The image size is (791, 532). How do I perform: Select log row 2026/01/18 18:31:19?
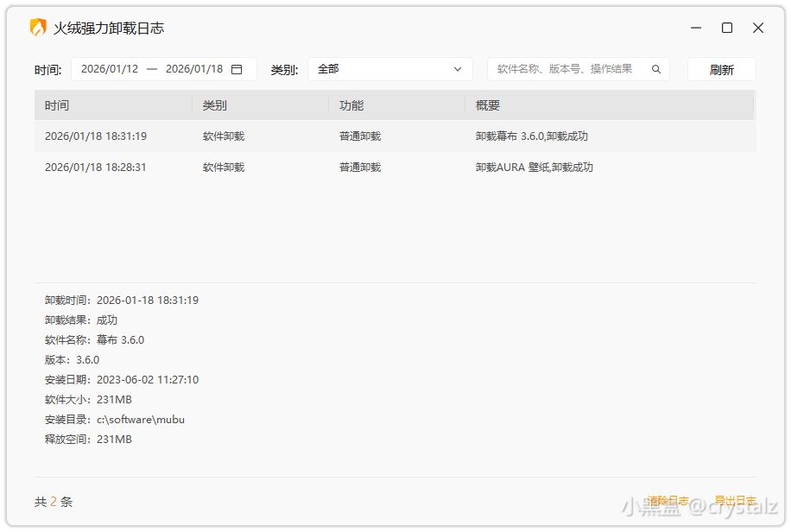click(x=395, y=136)
